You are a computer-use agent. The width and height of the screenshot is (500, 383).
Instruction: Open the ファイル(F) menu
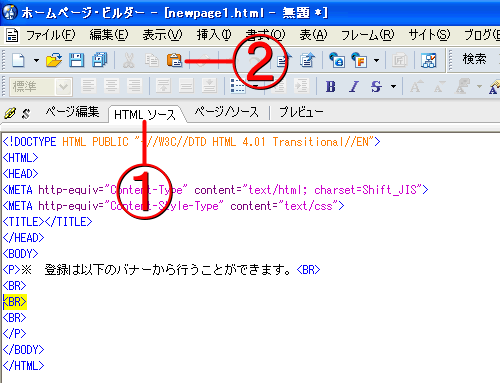click(51, 35)
